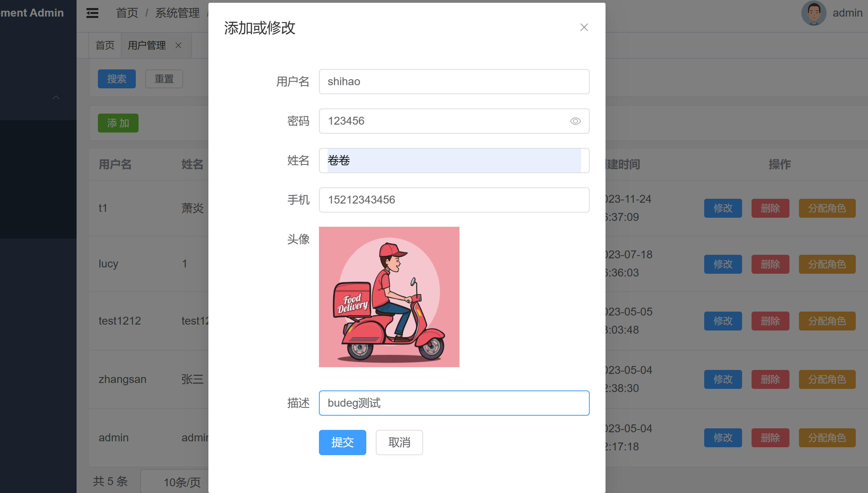Screen dimensions: 868x493
Task: Click the food delivery avatar image
Action: point(389,297)
